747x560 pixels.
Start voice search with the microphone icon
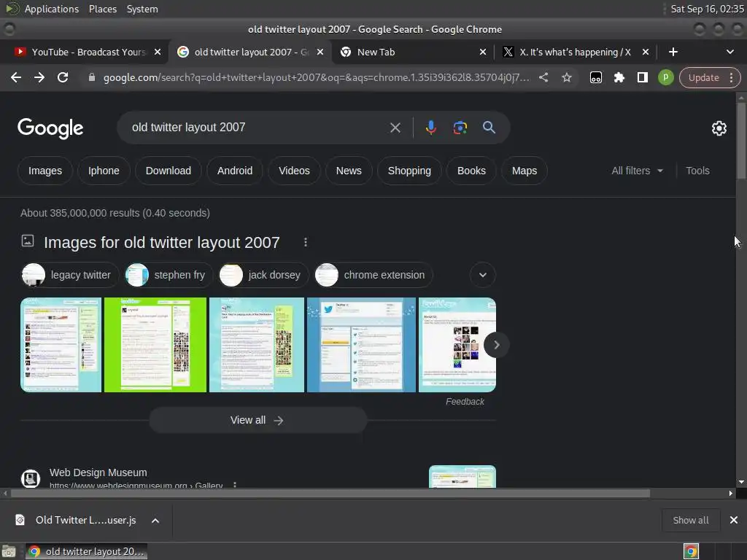[x=430, y=128]
